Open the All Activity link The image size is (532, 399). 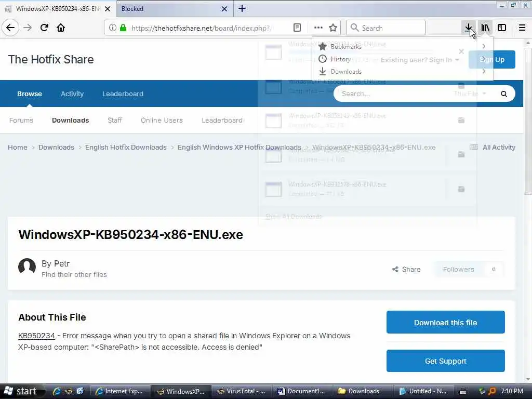pos(493,147)
